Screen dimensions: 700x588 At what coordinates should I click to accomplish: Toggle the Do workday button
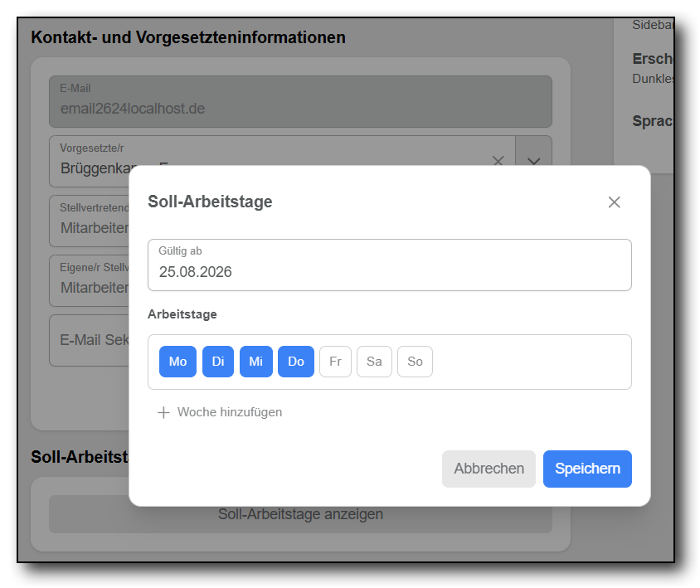coord(296,362)
